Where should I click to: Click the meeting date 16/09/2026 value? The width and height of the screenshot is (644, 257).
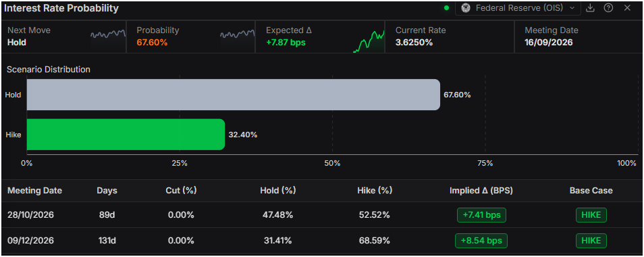(549, 43)
